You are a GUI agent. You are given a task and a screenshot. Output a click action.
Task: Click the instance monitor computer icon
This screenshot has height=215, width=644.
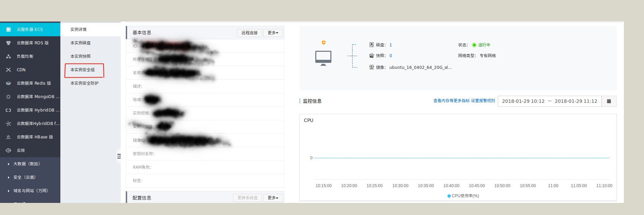click(x=323, y=58)
